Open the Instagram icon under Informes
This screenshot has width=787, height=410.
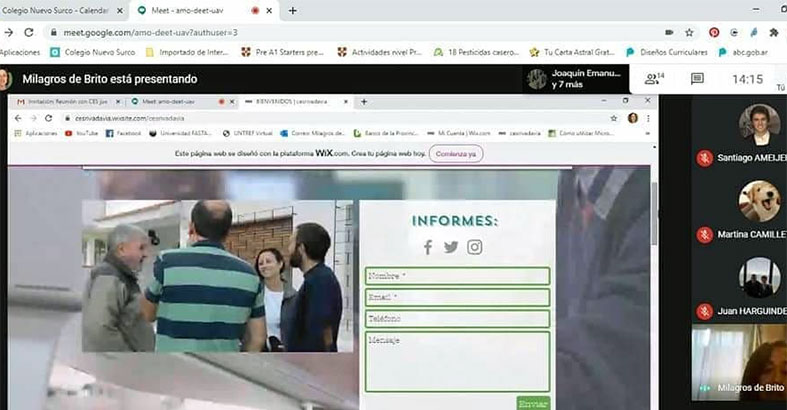[x=474, y=247]
